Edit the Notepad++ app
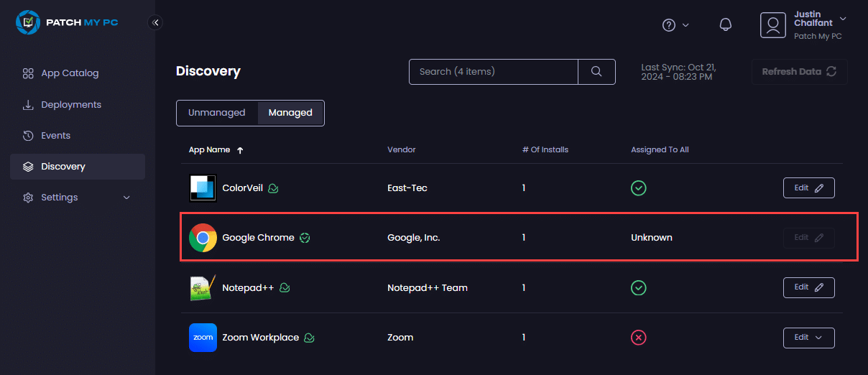This screenshot has height=375, width=868. click(808, 287)
